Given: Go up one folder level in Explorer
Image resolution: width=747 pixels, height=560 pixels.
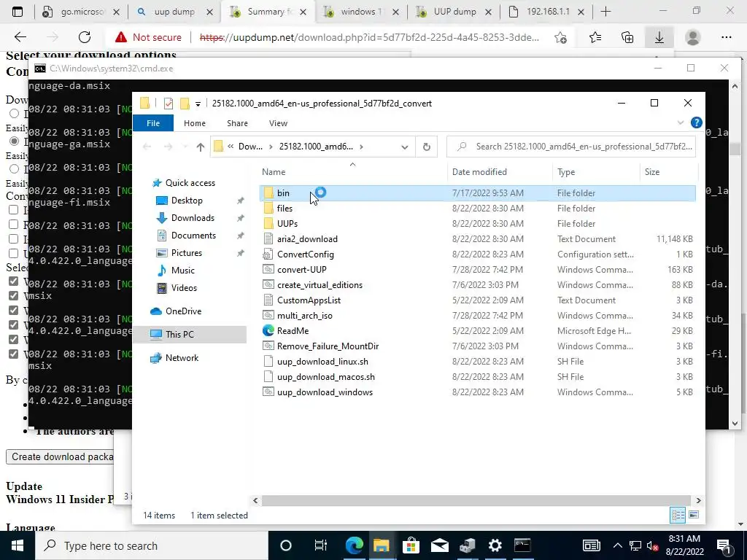Looking at the screenshot, I should click(x=200, y=147).
